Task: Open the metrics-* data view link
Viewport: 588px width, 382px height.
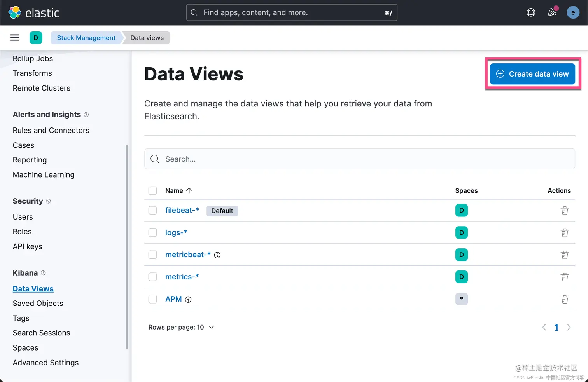Action: (x=182, y=277)
